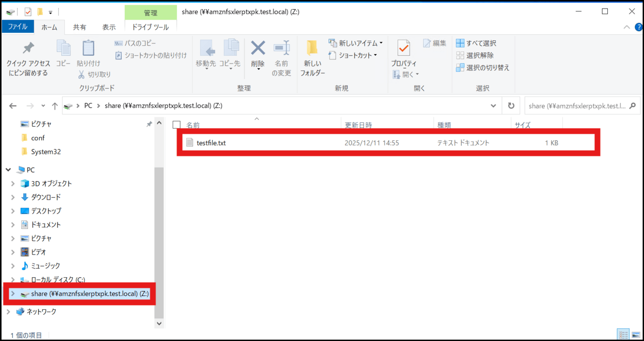Switch to the View (表示) tab
The height and width of the screenshot is (341, 644).
click(x=109, y=27)
